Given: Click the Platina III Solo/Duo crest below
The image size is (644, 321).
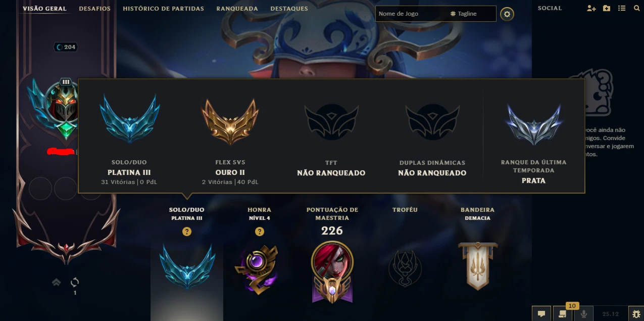Looking at the screenshot, I should pos(187,266).
